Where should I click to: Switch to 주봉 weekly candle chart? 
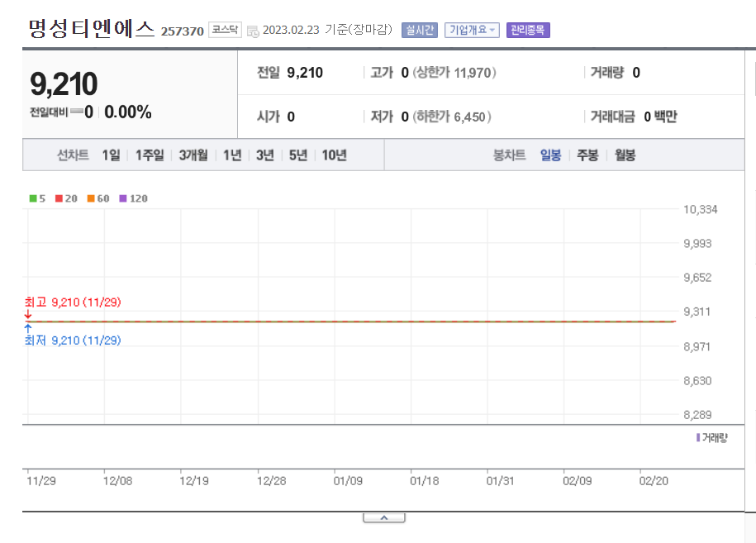[x=587, y=155]
